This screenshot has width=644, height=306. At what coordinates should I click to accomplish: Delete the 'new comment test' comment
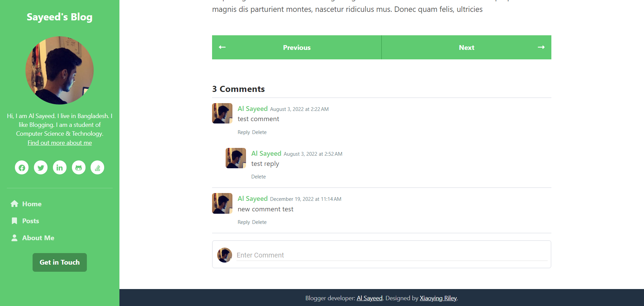point(259,222)
